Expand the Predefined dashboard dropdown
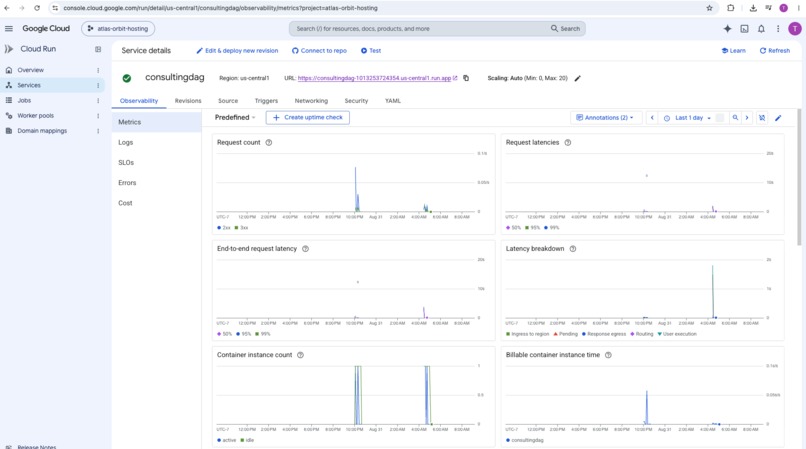Screen dimensions: 806x449 coord(235,117)
